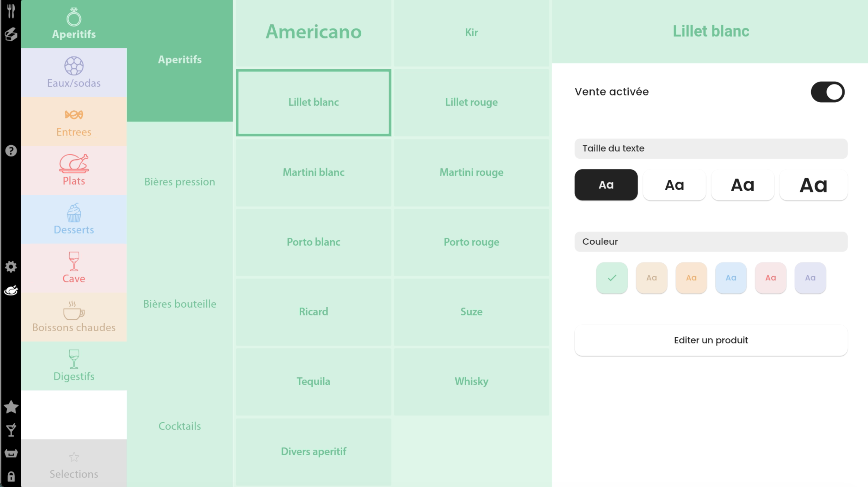Open the help question mark icon
This screenshot has height=487, width=868.
tap(11, 151)
